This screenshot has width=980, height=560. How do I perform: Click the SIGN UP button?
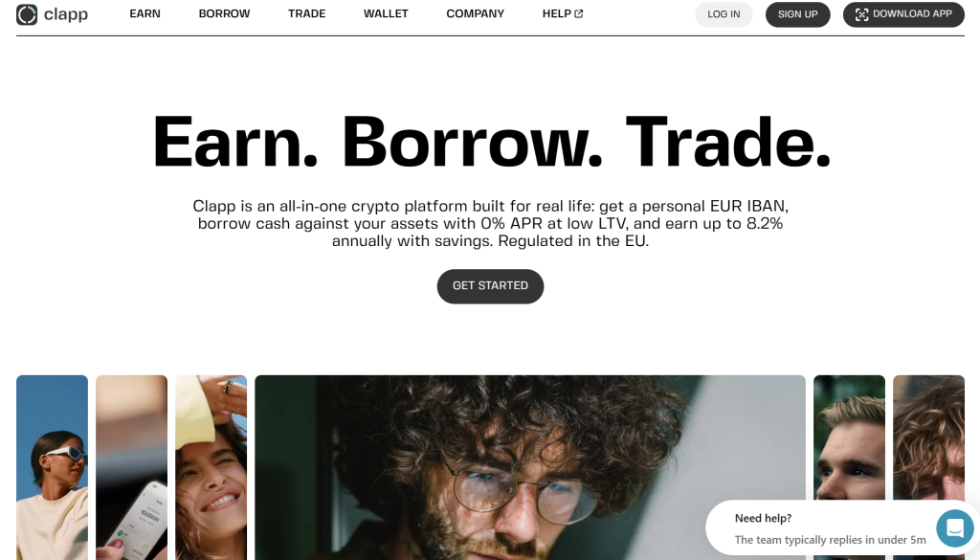click(x=797, y=14)
